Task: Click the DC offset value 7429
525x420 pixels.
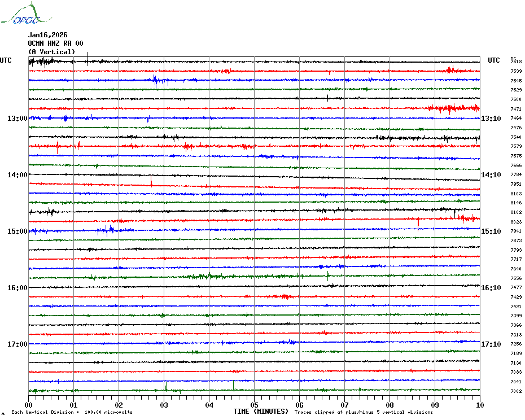Action: (516, 297)
